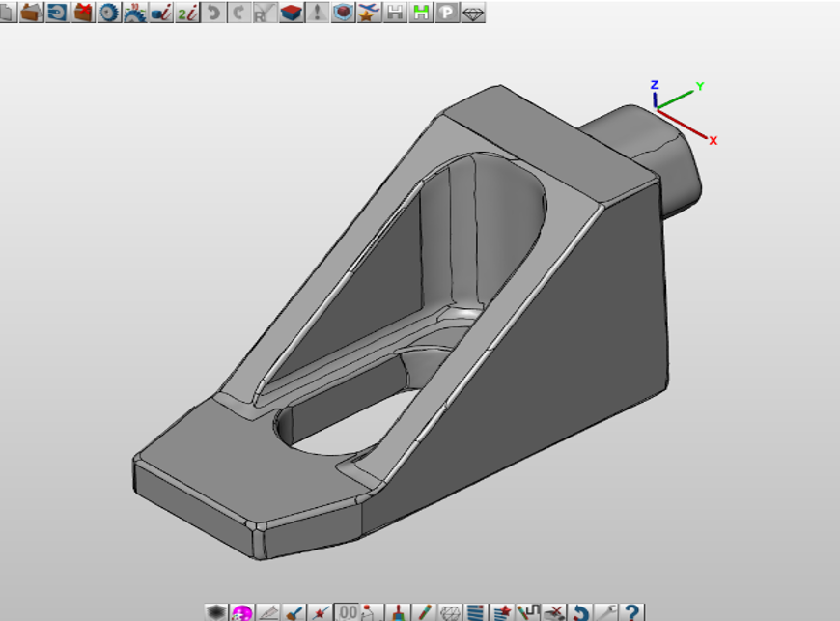Toggle the wireframe mesh display icon
This screenshot has height=621, width=840.
tap(450, 611)
